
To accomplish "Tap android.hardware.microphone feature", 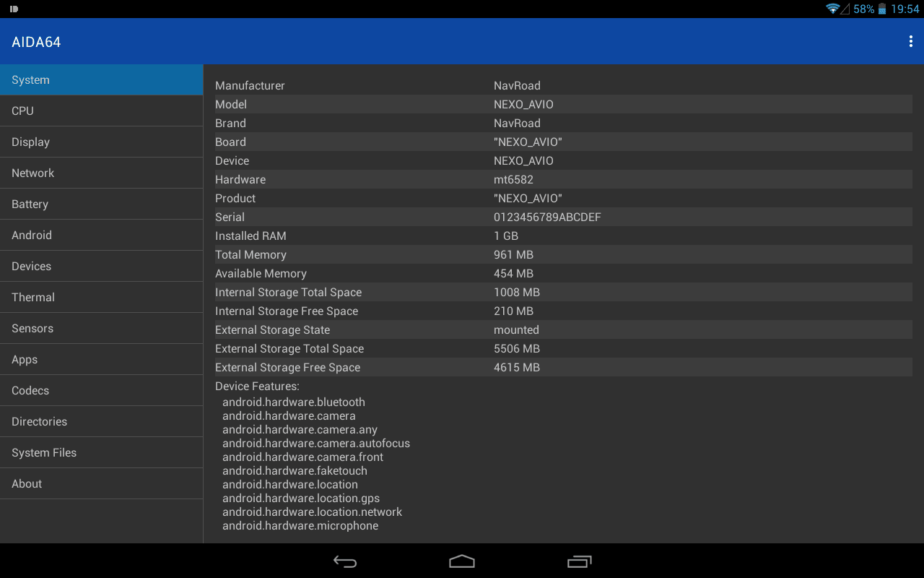I will (x=300, y=525).
